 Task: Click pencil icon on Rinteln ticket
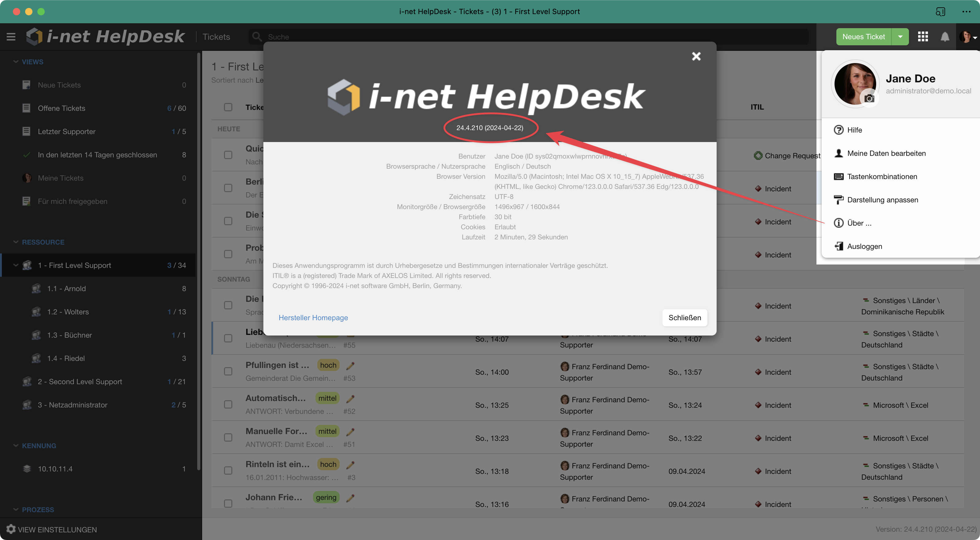point(350,465)
